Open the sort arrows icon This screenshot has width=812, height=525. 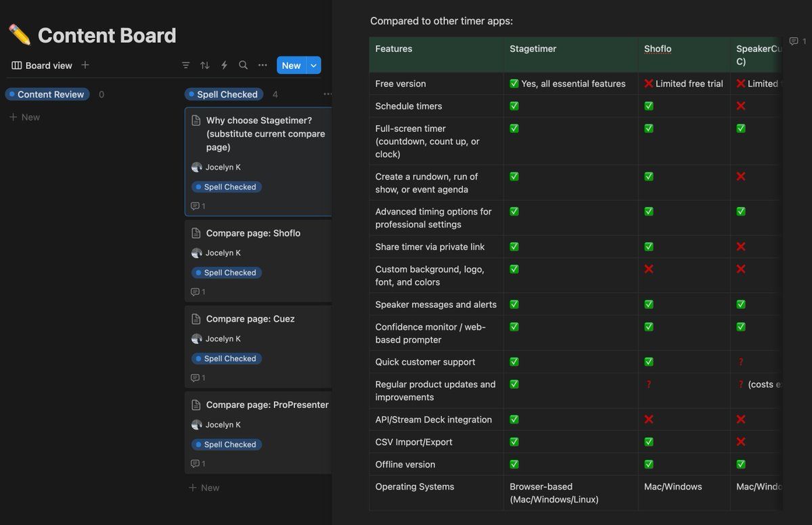[x=204, y=66]
